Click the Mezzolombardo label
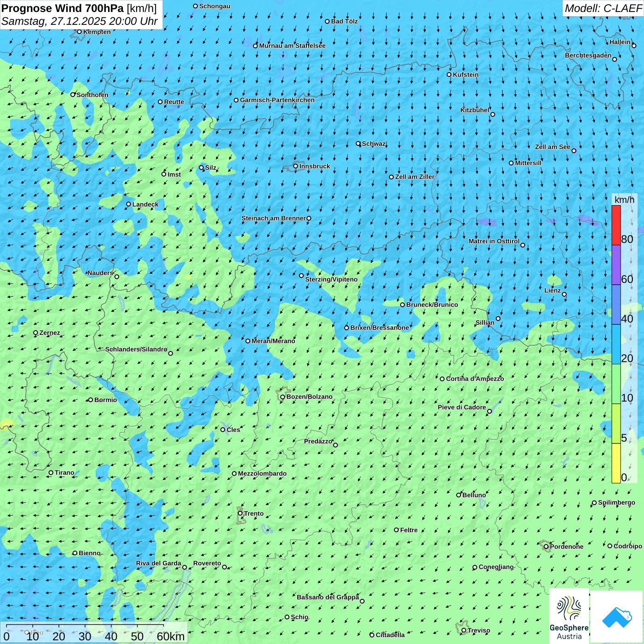This screenshot has width=644, height=644. (x=262, y=473)
